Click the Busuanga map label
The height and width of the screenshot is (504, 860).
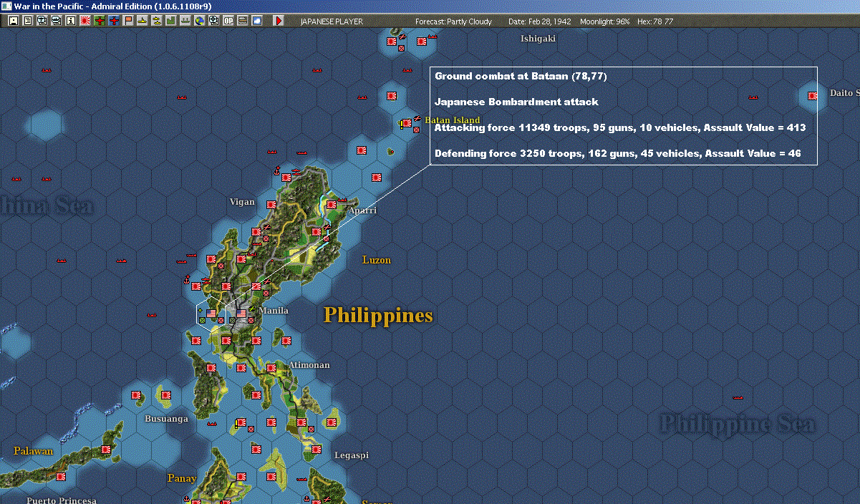click(x=166, y=419)
